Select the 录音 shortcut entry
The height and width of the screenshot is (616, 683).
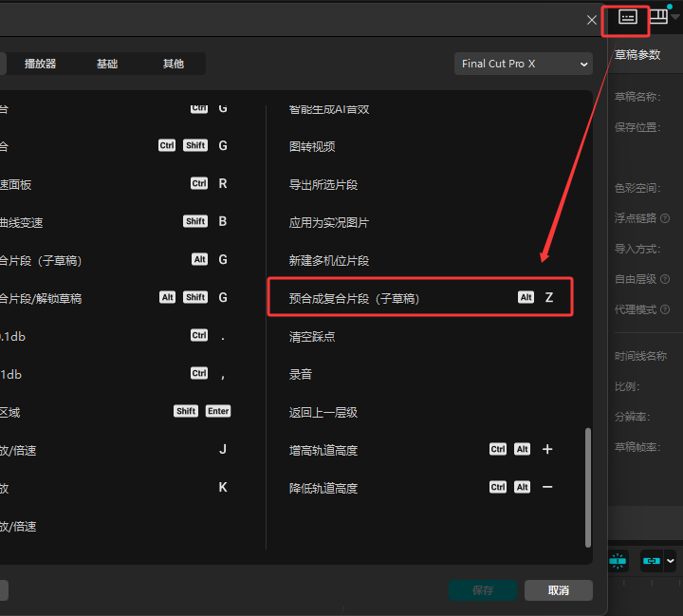(301, 374)
